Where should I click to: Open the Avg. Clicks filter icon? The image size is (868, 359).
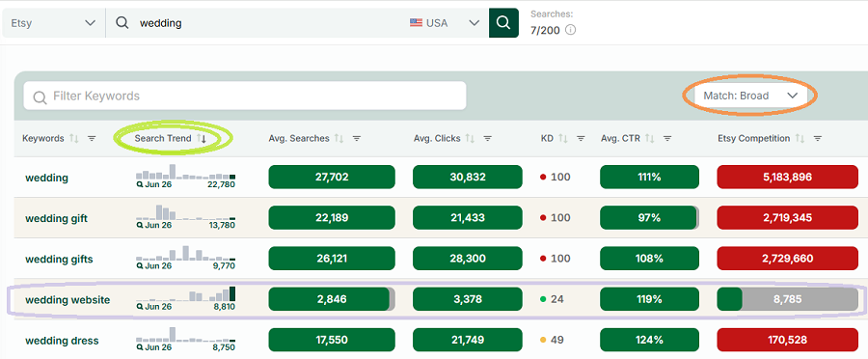coord(488,139)
